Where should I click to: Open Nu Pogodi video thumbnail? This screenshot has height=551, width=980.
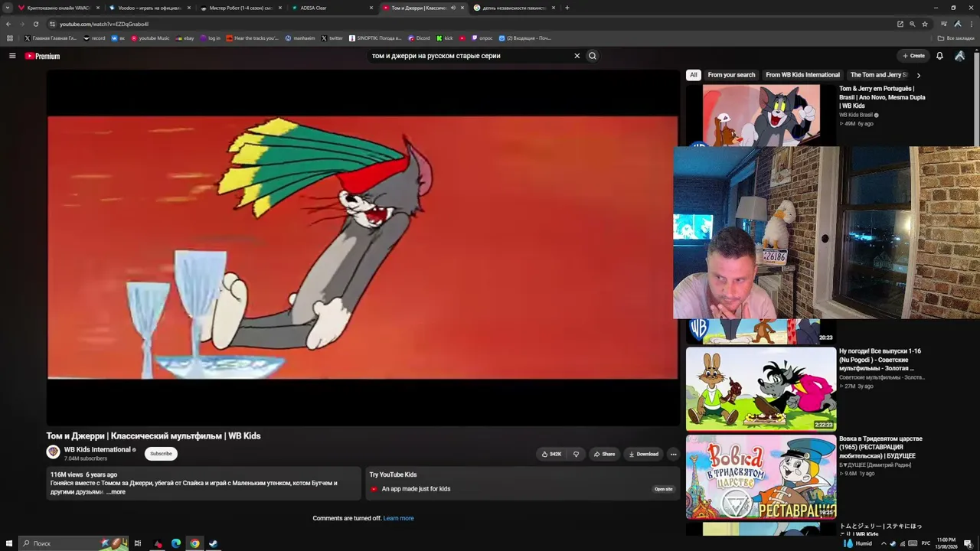(761, 389)
